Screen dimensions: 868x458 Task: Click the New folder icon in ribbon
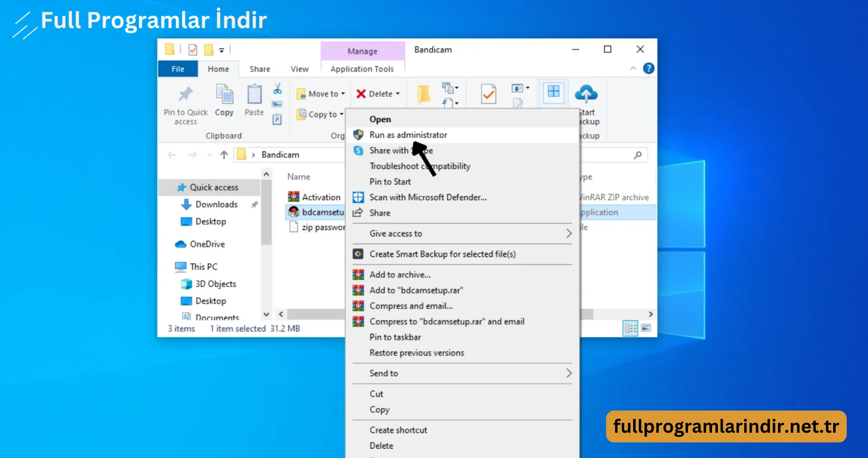424,94
